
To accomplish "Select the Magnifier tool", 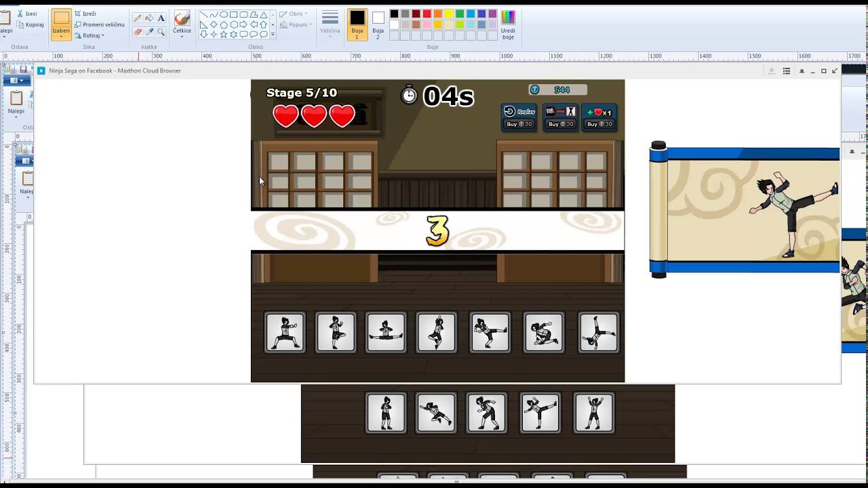I will [161, 32].
